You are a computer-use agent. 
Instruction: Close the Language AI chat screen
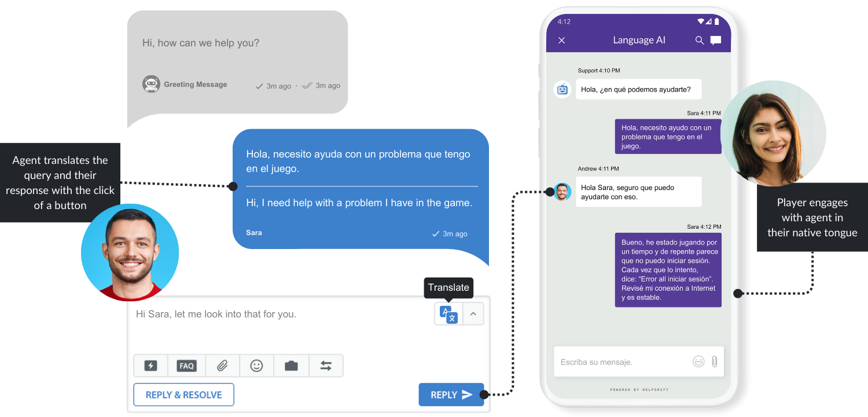point(561,40)
